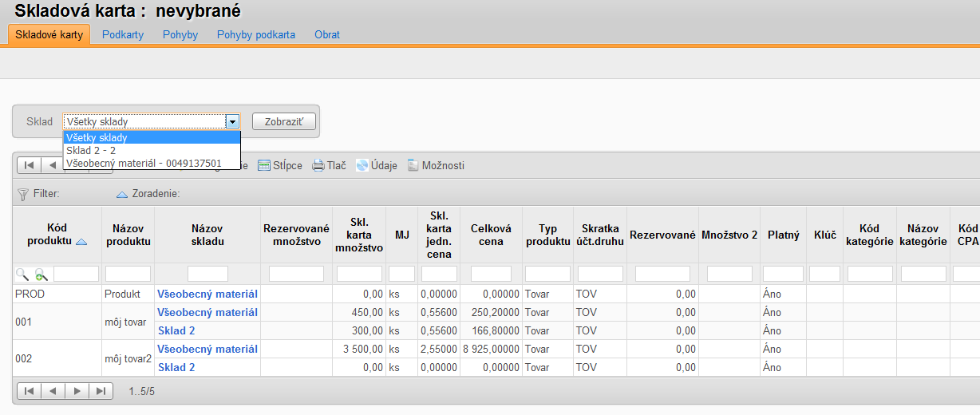The image size is (980, 415).
Task: Select the PROD product code cell
Action: 57,294
